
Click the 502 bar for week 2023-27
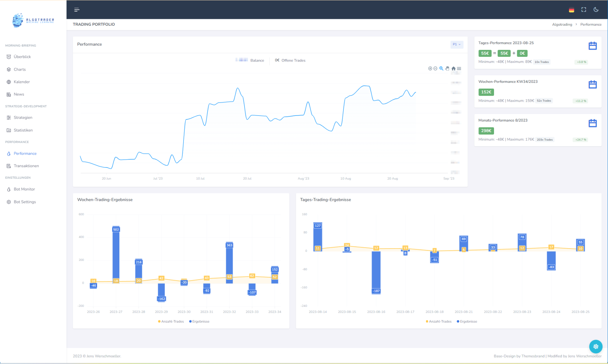116,254
